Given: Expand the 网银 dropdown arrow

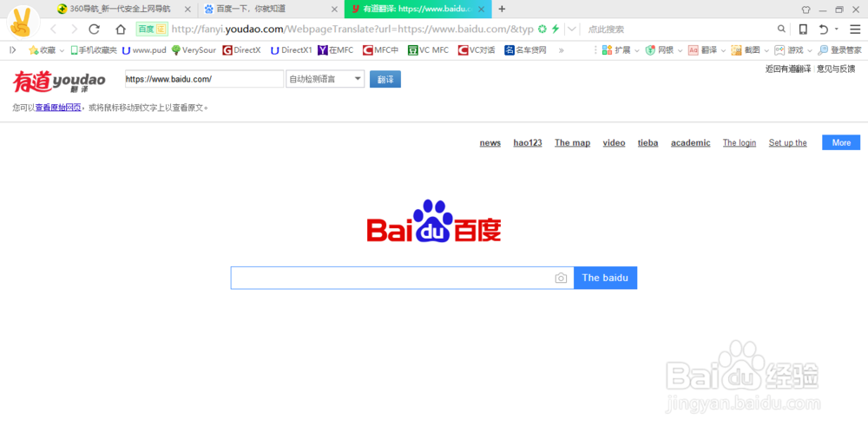Looking at the screenshot, I should pyautogui.click(x=681, y=50).
